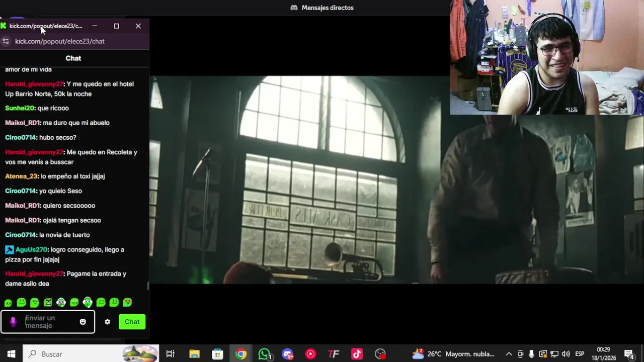Open the TikTok-style pink taskbar icon

click(x=357, y=354)
